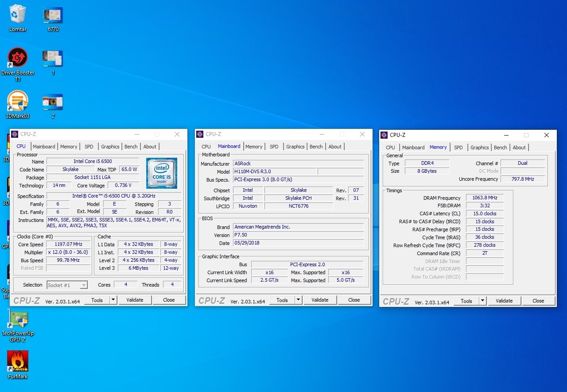This screenshot has width=567, height=392.
Task: Click the FSB:DRAM ratio value 3:32
Action: click(x=485, y=206)
